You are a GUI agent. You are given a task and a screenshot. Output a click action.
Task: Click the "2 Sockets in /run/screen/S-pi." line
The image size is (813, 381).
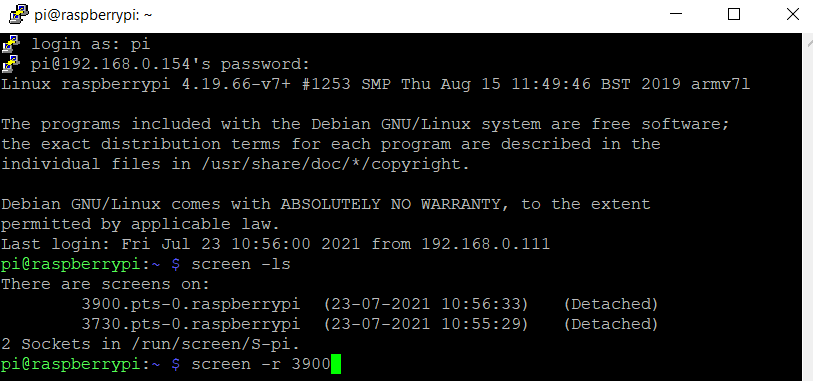coord(150,344)
